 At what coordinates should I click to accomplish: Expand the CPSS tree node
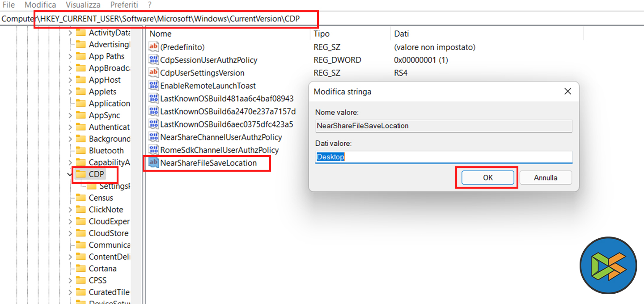pos(70,281)
